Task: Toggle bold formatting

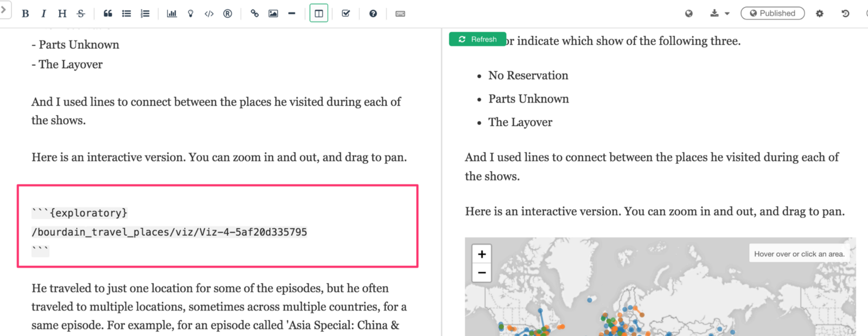Action: pyautogui.click(x=25, y=14)
